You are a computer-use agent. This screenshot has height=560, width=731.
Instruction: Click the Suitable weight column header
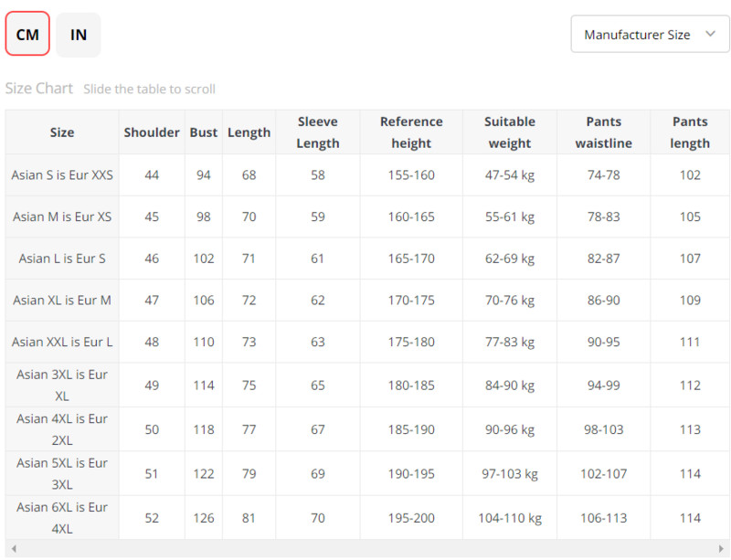click(x=510, y=132)
